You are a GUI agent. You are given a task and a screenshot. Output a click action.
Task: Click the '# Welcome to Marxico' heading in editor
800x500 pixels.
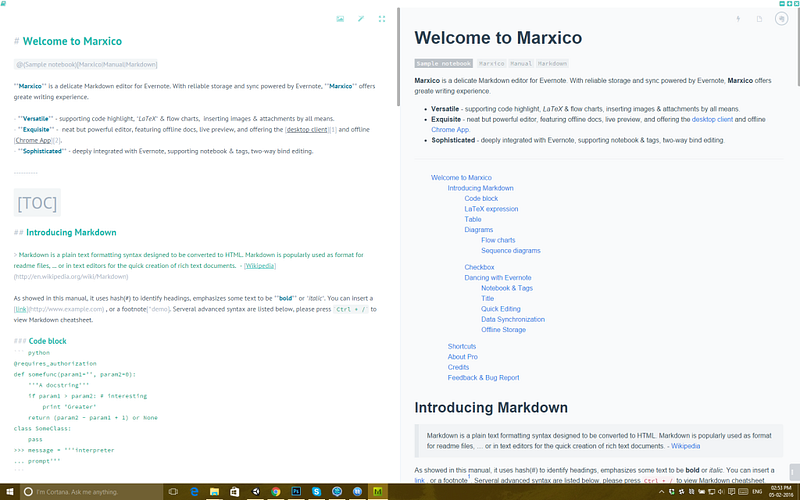click(x=68, y=41)
